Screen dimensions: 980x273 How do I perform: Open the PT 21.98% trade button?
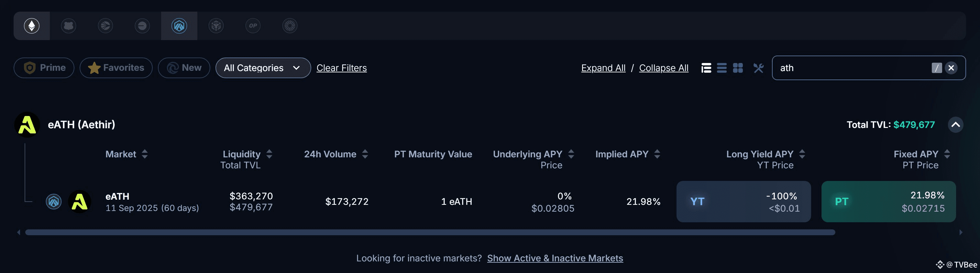[x=889, y=202]
